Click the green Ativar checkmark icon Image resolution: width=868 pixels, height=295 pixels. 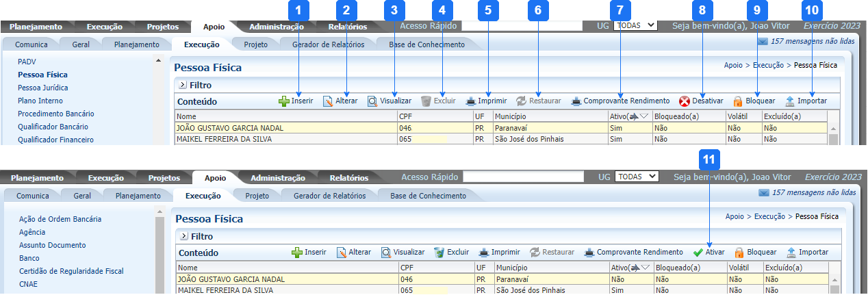click(x=698, y=253)
